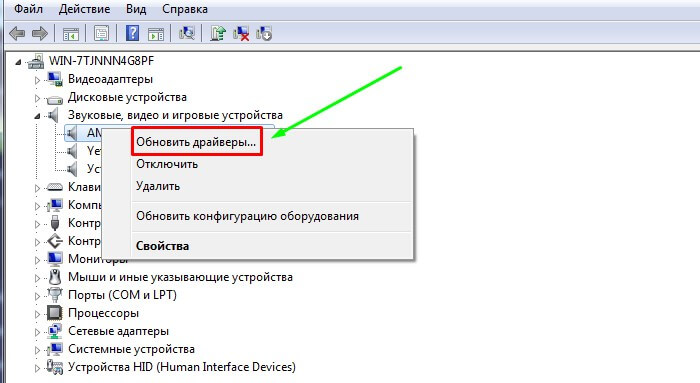The height and width of the screenshot is (383, 700).
Task: Click the speaker icon of Звуковые, видео category
Action: (54, 115)
